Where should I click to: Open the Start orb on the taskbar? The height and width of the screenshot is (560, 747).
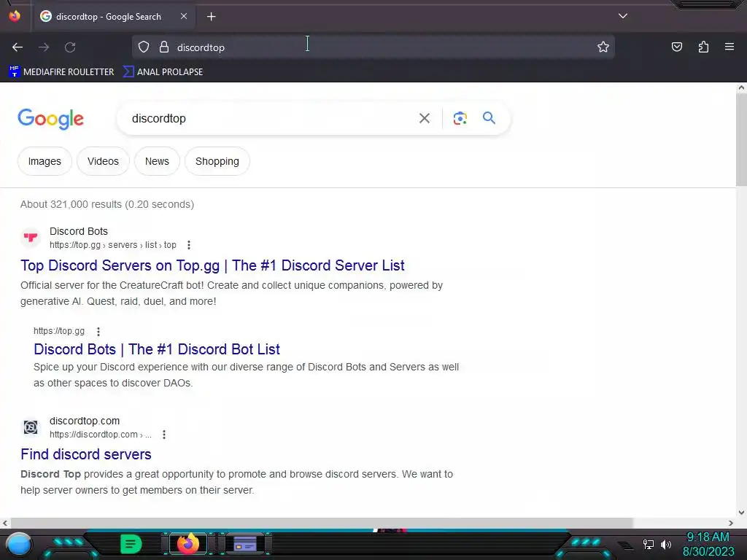[x=18, y=544]
